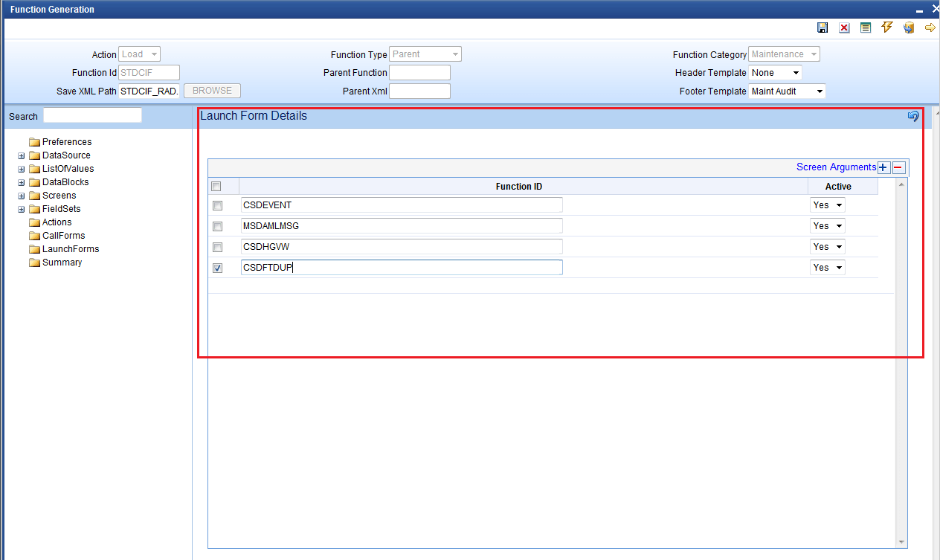Click into the Search input field
The image size is (940, 560).
pyautogui.click(x=92, y=115)
